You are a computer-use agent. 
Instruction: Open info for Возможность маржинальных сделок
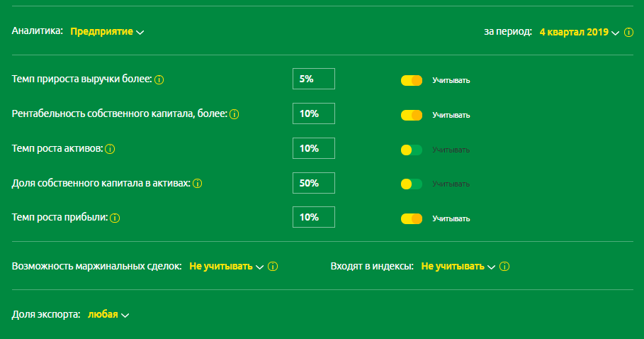(x=273, y=267)
